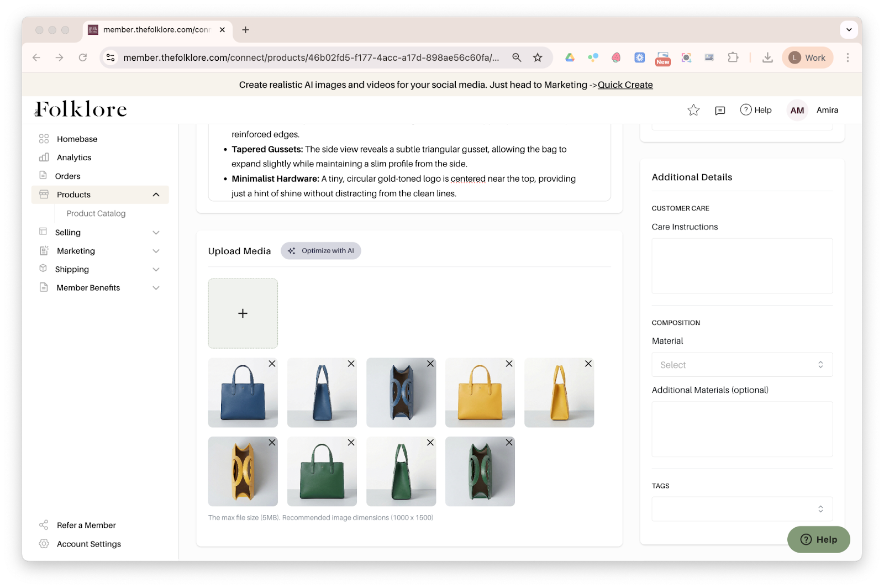Click the plus tile to upload media
Viewport: 884px width, 588px height.
[x=243, y=313]
